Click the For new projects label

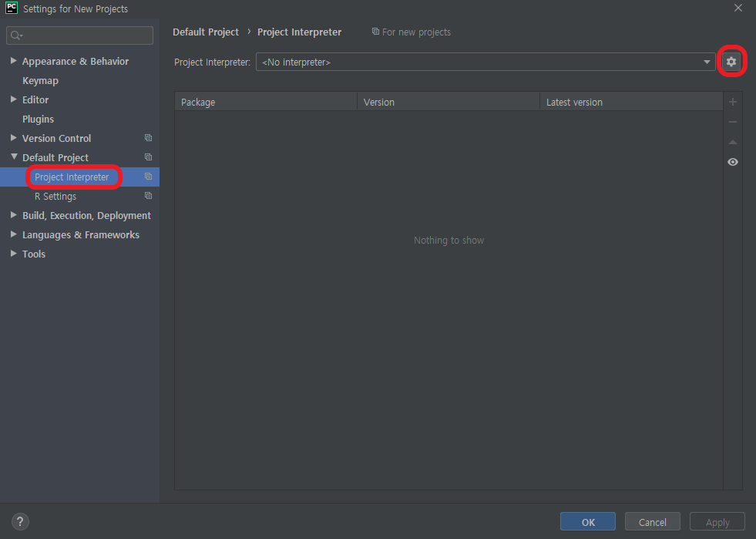(417, 32)
